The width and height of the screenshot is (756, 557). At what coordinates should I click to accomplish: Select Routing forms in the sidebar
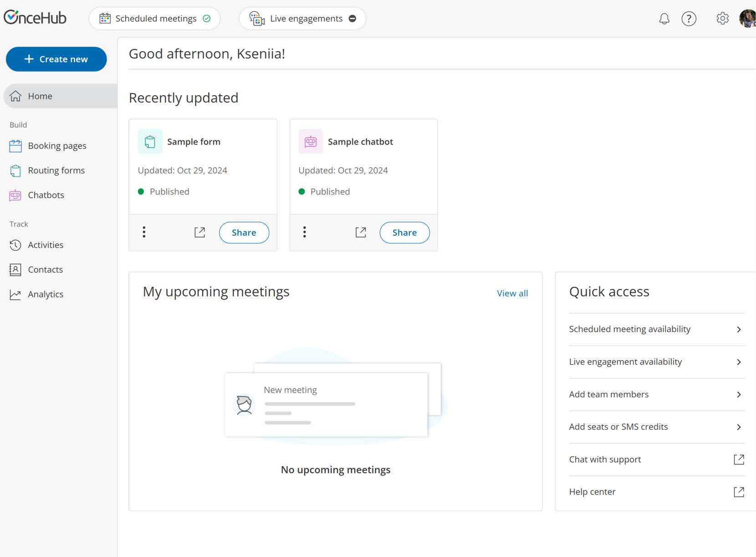[56, 170]
